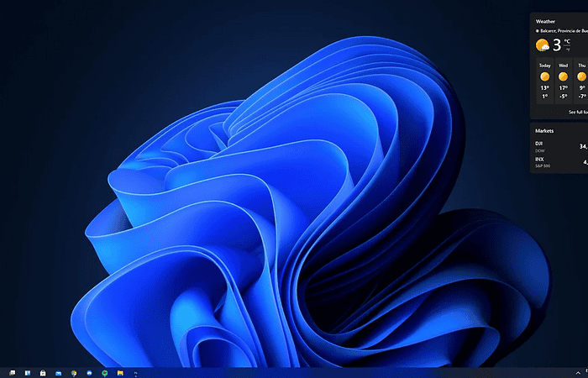This screenshot has height=378, width=588.
Task: Open Weather widget title
Action: pyautogui.click(x=545, y=21)
